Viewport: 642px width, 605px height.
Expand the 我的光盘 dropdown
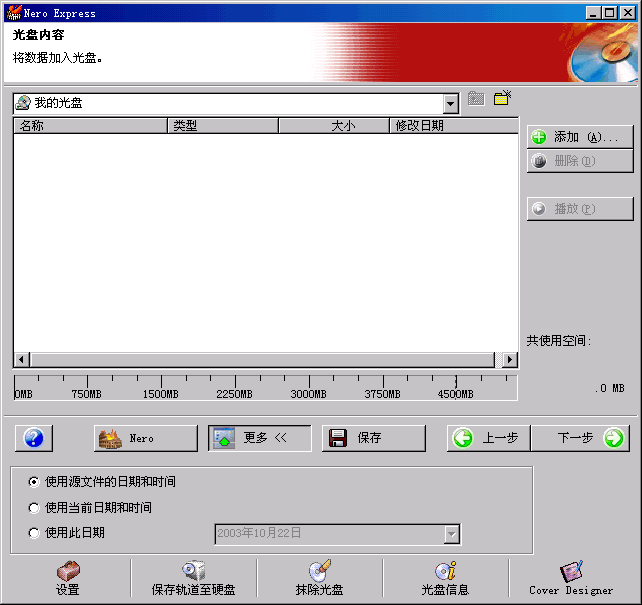click(x=451, y=103)
